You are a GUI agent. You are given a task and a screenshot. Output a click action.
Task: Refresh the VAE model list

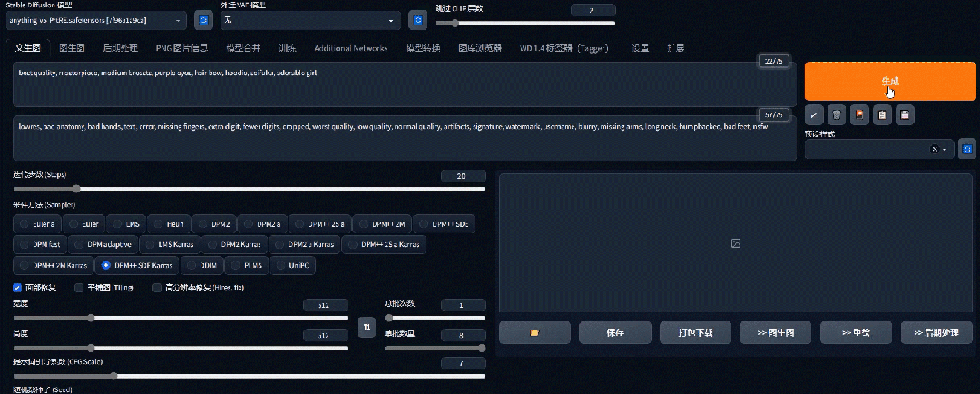tap(417, 20)
